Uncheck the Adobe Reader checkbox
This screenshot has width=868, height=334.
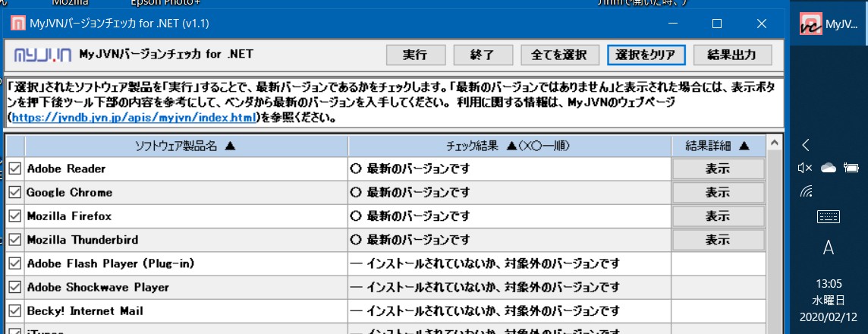tap(15, 169)
